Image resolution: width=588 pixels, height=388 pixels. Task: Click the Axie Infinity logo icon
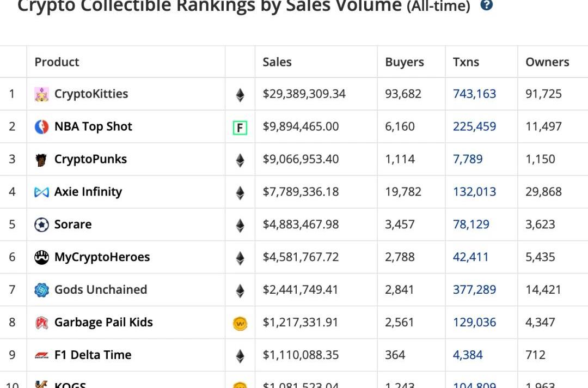(41, 192)
